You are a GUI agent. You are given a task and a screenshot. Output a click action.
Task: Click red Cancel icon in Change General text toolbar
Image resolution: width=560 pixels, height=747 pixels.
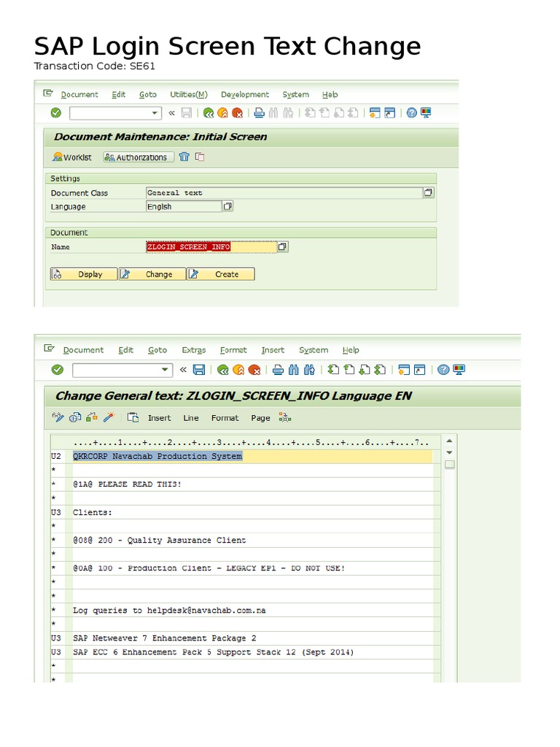pos(254,370)
